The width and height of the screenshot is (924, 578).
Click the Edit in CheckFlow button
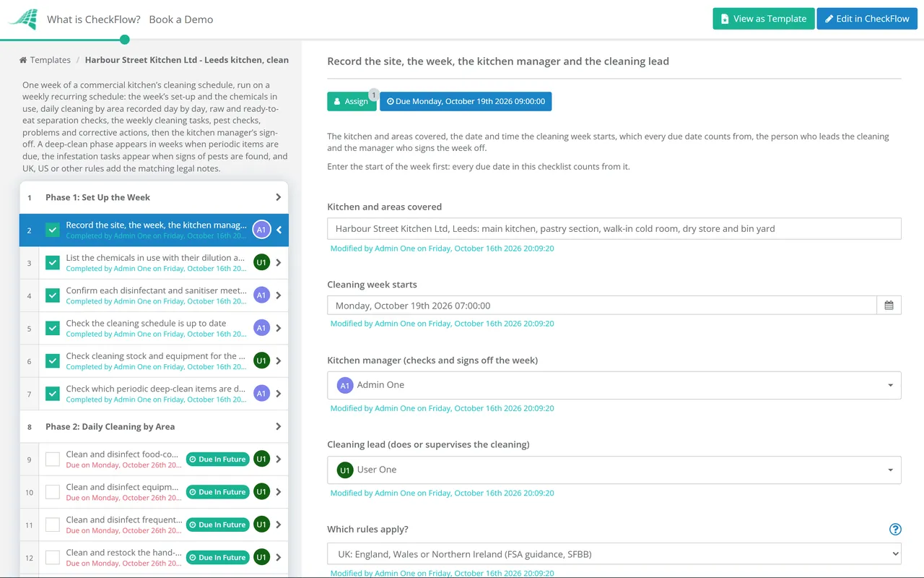coord(867,19)
